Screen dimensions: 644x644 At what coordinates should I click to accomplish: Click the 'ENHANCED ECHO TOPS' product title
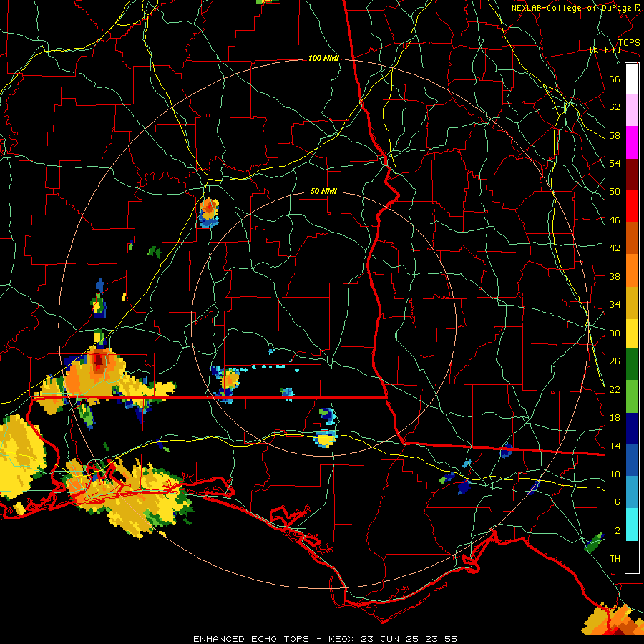tap(251, 639)
